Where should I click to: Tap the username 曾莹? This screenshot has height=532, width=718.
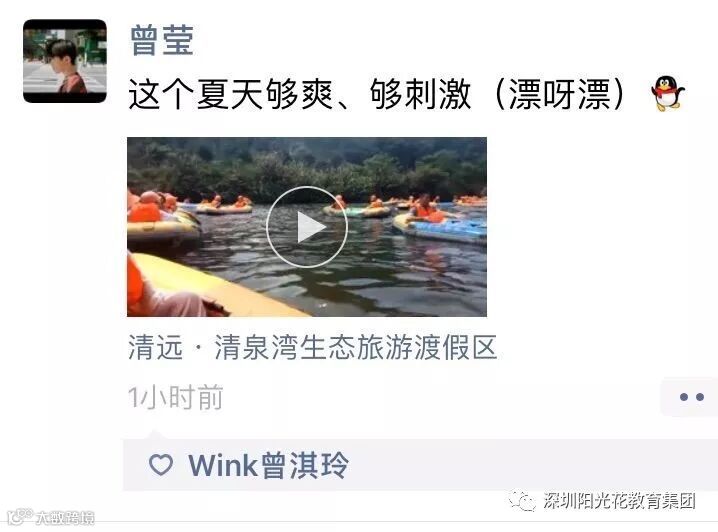(x=162, y=41)
